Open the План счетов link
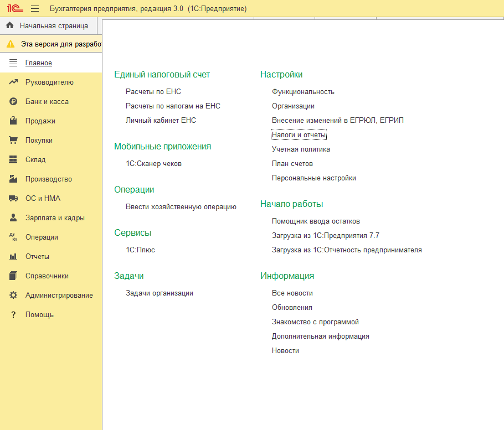The image size is (504, 430). point(292,163)
